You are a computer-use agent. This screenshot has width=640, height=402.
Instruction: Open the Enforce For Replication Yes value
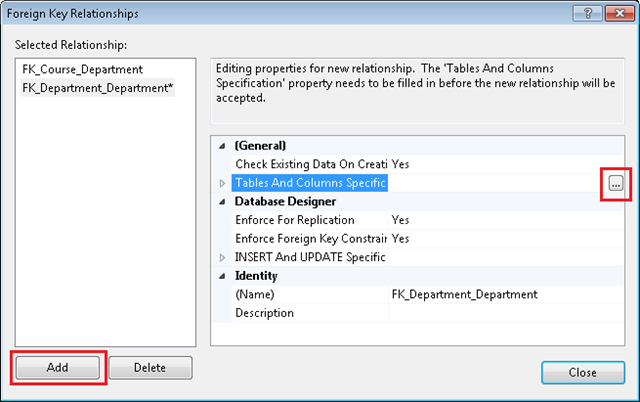pyautogui.click(x=500, y=220)
